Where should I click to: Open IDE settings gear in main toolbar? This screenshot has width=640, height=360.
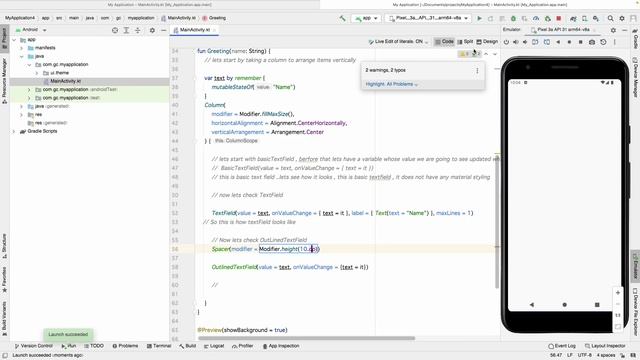coord(622,18)
